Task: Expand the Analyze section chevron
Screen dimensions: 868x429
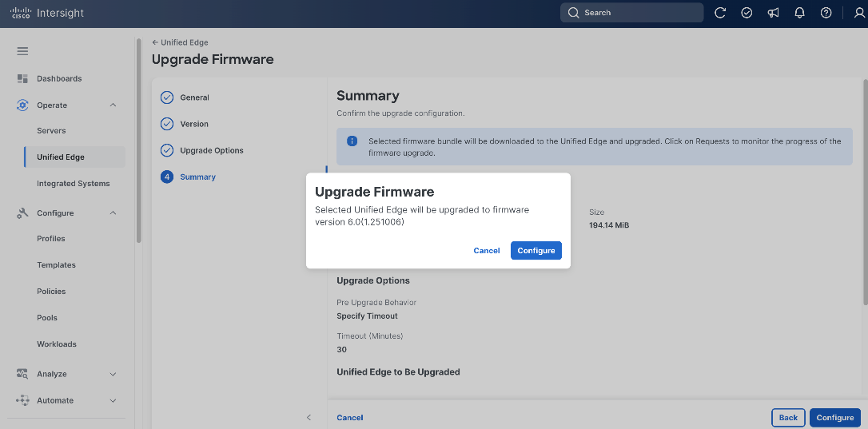Action: pyautogui.click(x=113, y=374)
